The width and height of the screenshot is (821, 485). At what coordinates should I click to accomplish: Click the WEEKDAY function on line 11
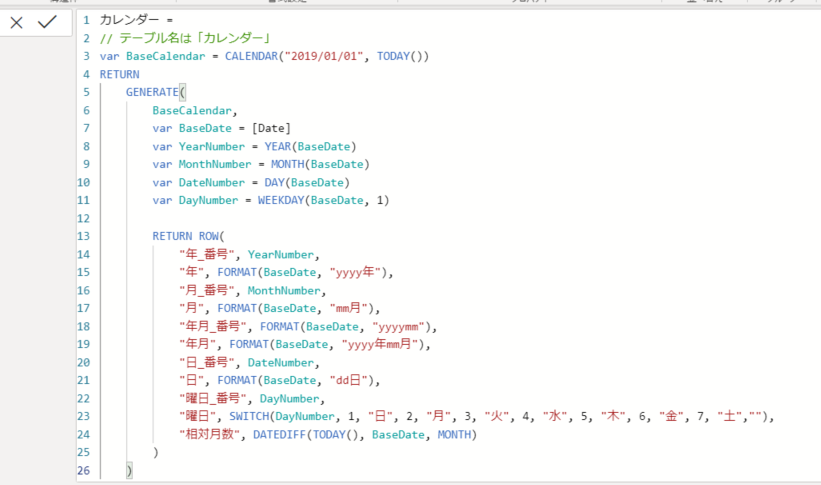(281, 201)
